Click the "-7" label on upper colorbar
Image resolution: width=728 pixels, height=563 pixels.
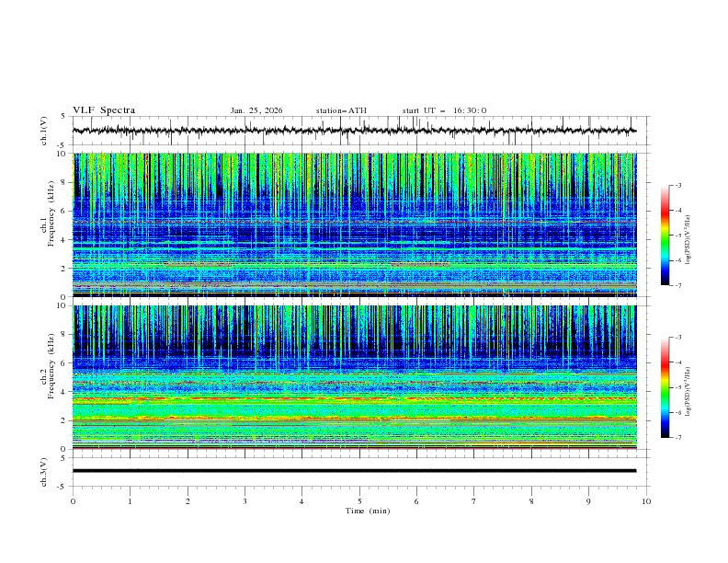(678, 285)
